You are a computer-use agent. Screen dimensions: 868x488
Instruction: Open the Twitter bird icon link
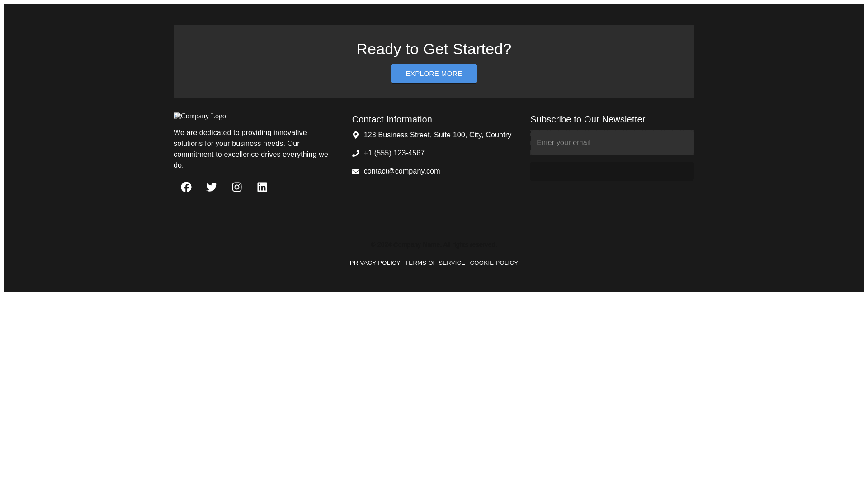212,187
